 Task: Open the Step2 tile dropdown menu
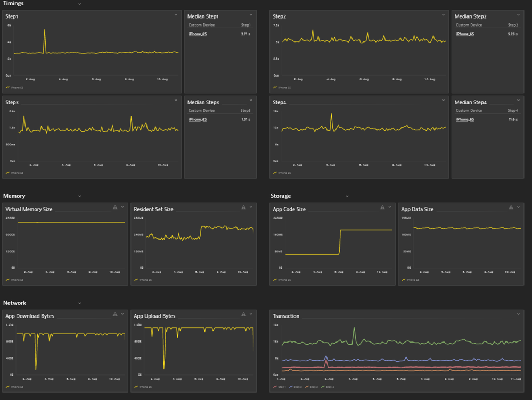click(x=443, y=15)
